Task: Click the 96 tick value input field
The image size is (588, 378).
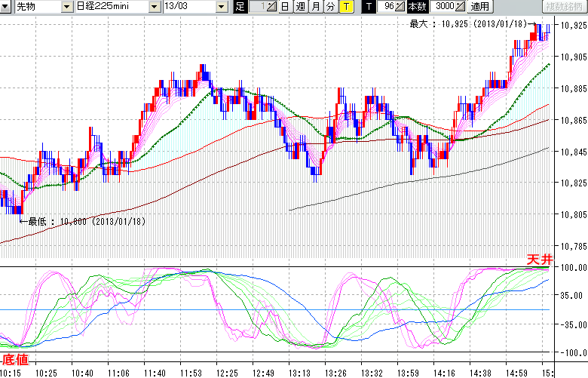Action: click(x=387, y=7)
